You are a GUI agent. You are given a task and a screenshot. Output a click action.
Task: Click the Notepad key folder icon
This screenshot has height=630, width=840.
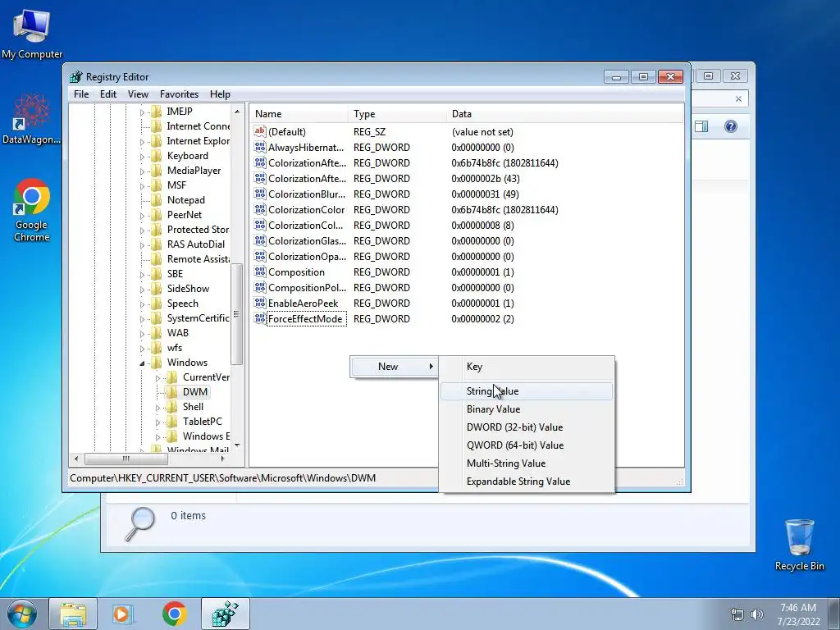click(x=157, y=200)
